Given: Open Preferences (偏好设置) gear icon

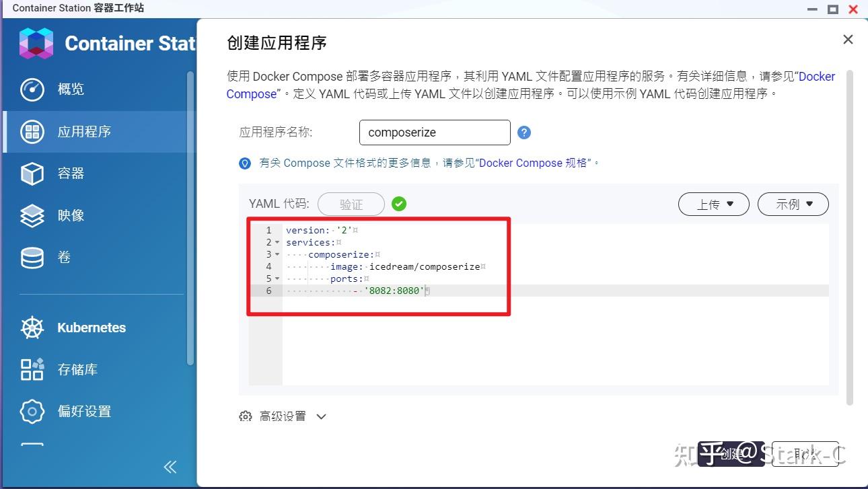Looking at the screenshot, I should tap(32, 411).
